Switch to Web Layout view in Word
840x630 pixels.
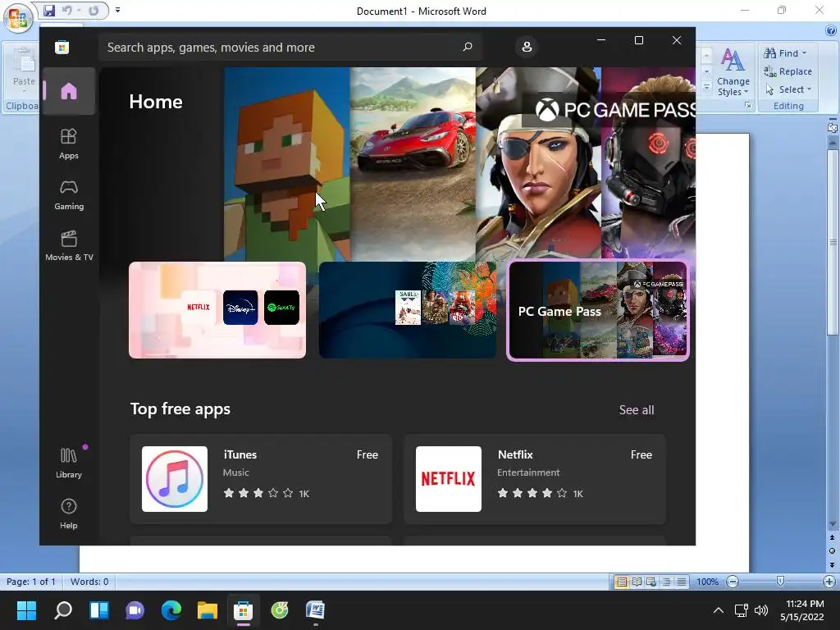651,582
